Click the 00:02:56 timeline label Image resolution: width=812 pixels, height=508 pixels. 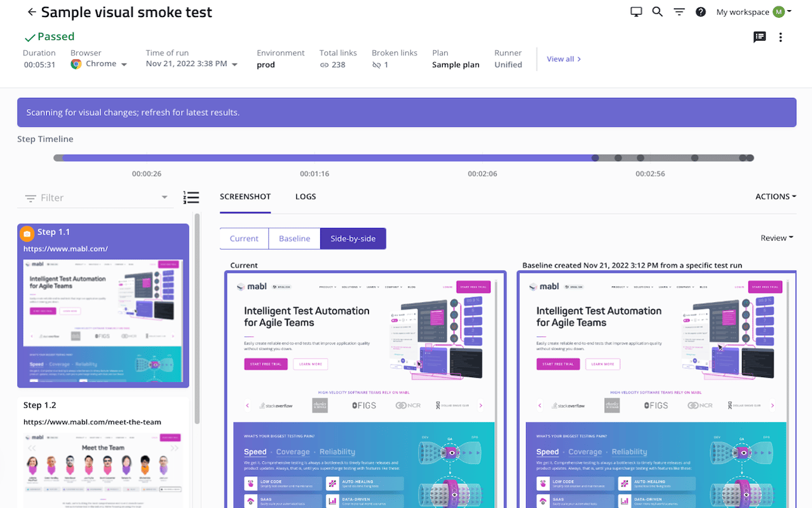tap(650, 174)
